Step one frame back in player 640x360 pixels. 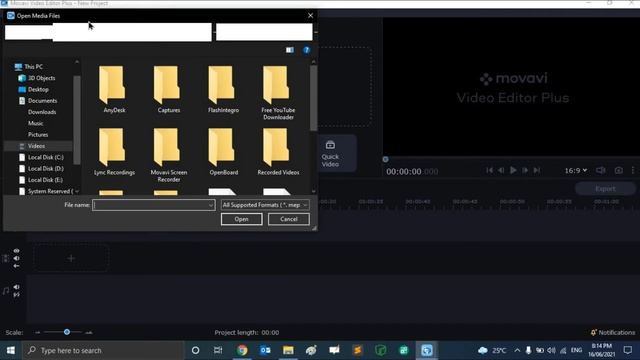(x=501, y=170)
